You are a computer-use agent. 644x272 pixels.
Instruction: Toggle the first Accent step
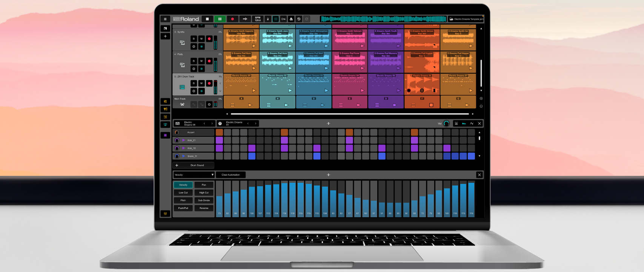(x=219, y=132)
